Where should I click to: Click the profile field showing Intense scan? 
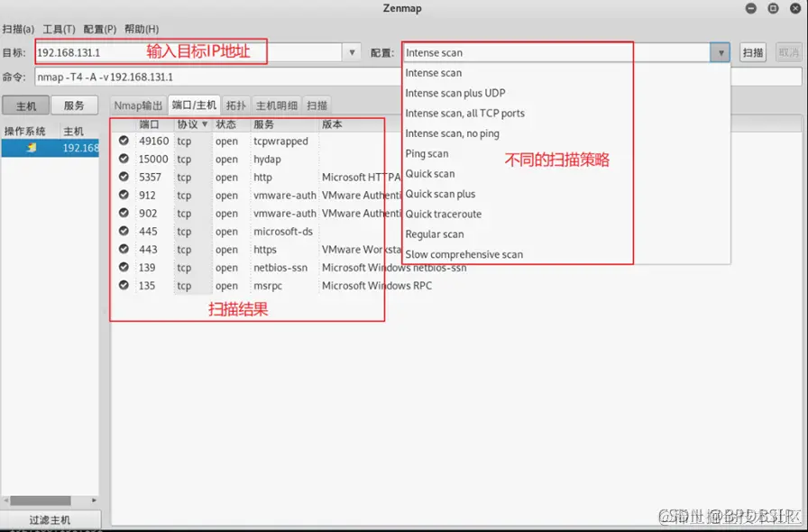(556, 52)
